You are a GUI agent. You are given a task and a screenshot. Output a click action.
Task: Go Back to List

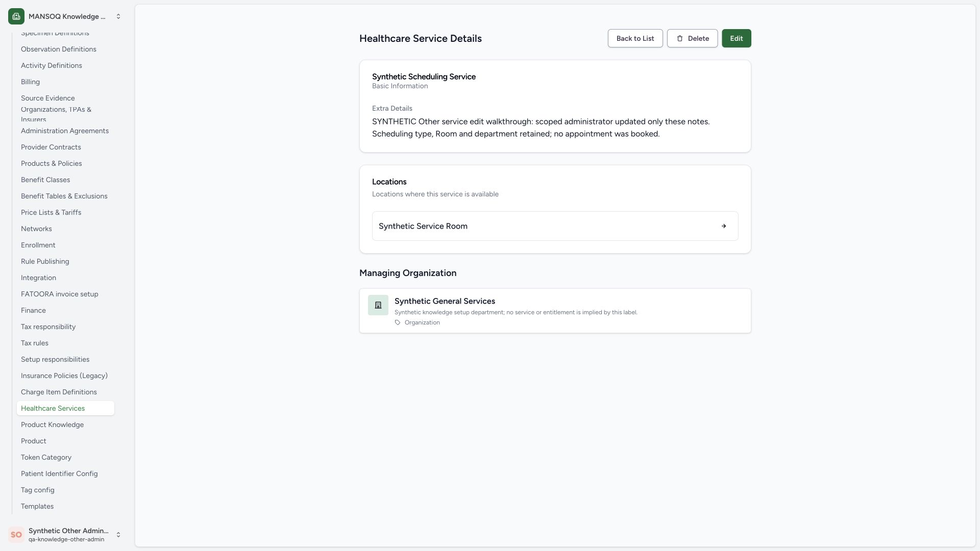tap(635, 38)
